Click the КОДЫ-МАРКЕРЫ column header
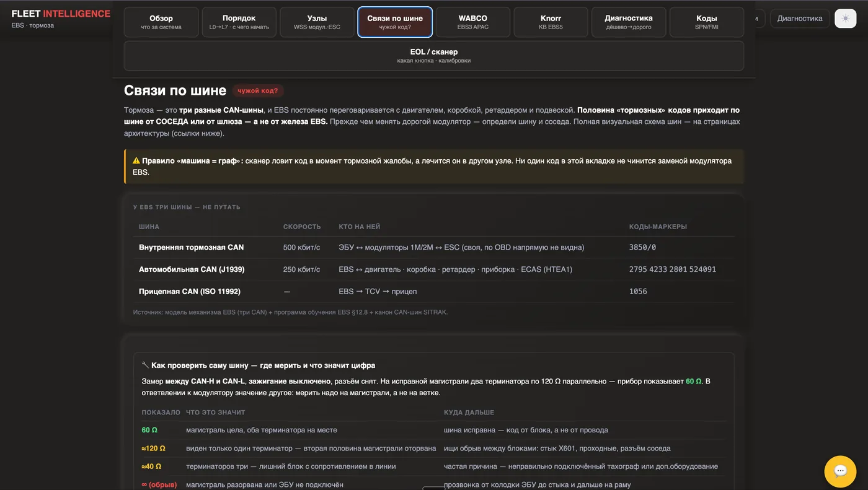Viewport: 868px width, 490px height. (x=658, y=227)
